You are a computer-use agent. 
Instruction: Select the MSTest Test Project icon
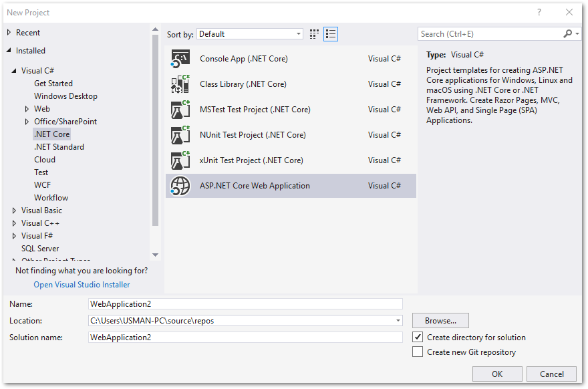point(179,109)
